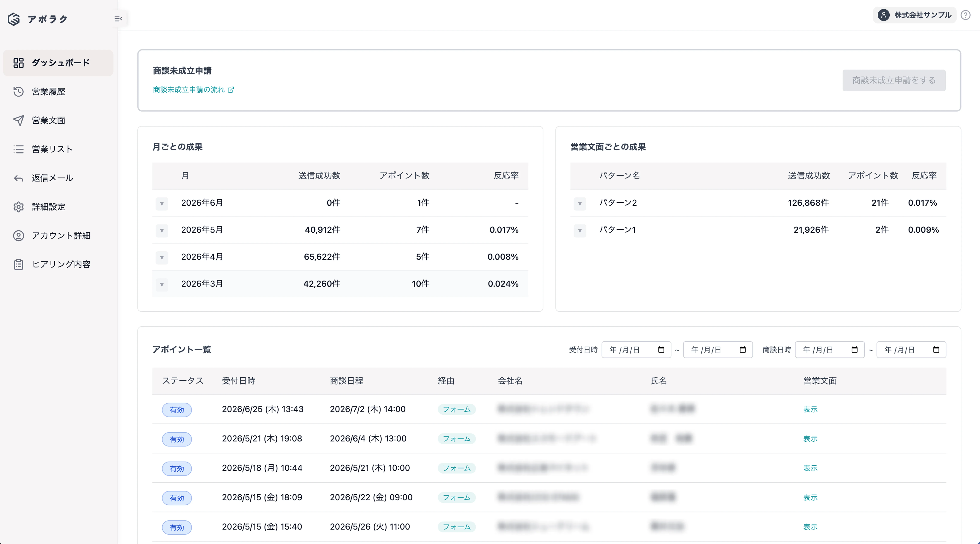980x544 pixels.
Task: Click the 有効 badge on 2026/5/21 row
Action: (177, 439)
